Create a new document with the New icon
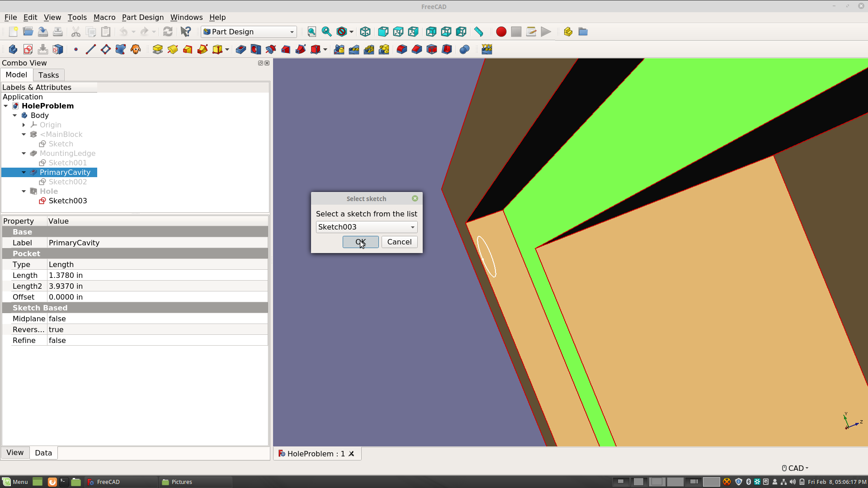The width and height of the screenshot is (868, 488). [x=13, y=32]
